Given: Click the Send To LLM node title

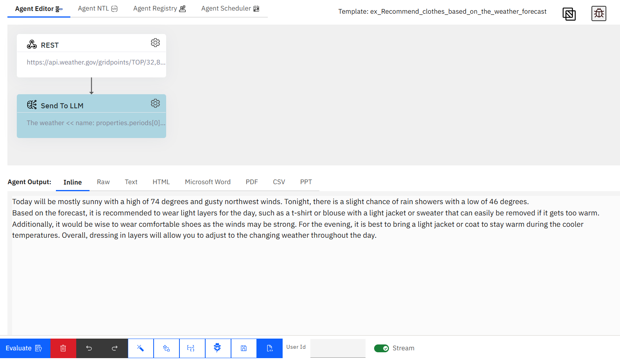Looking at the screenshot, I should [x=62, y=106].
